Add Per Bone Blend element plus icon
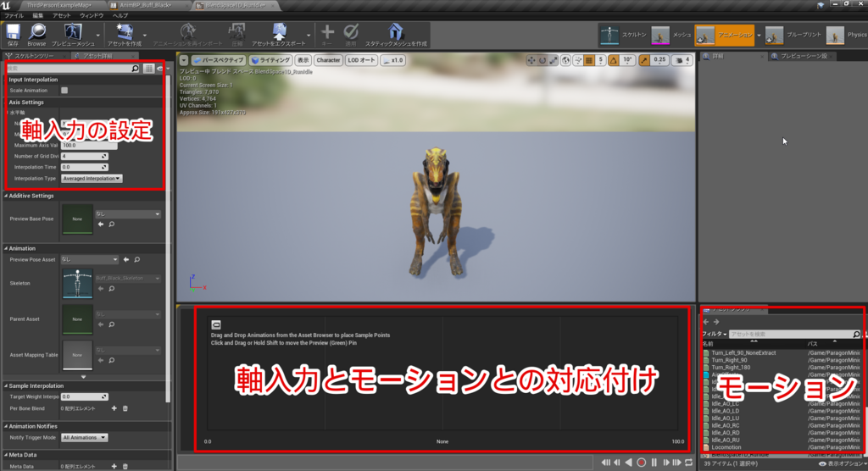 pos(114,408)
